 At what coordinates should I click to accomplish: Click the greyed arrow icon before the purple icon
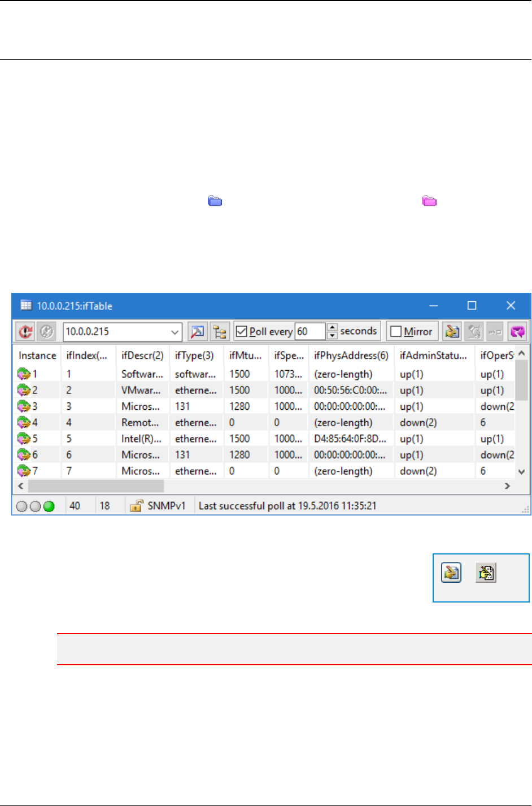point(495,331)
